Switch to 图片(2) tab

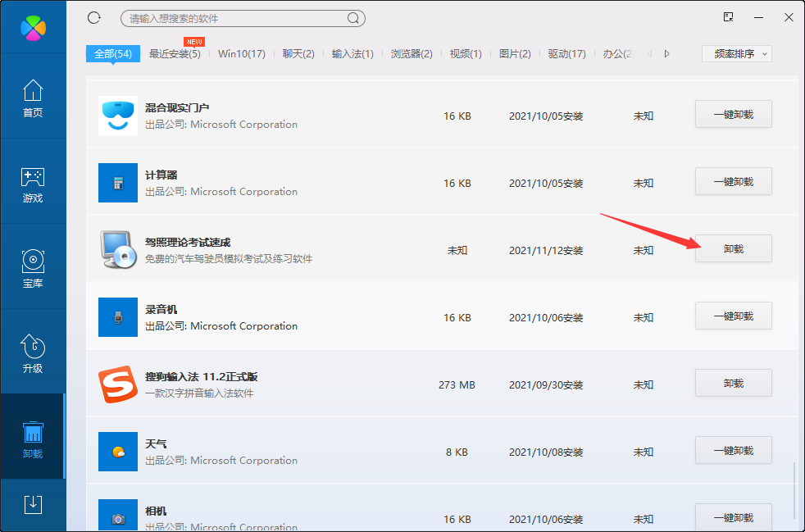pyautogui.click(x=515, y=54)
